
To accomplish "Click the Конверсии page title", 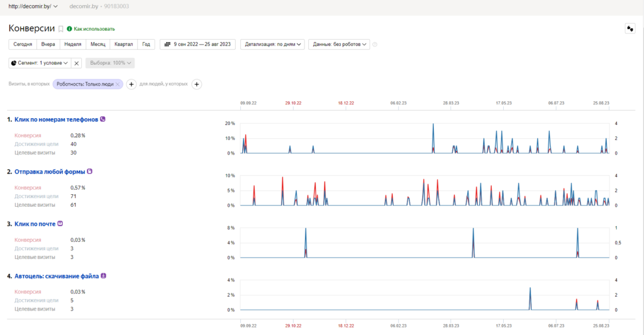I will pos(31,28).
